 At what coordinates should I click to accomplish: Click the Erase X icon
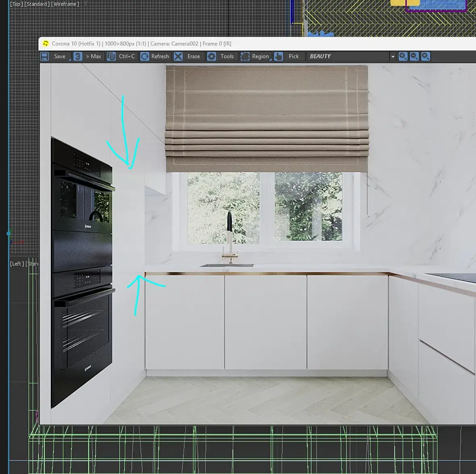(x=178, y=56)
